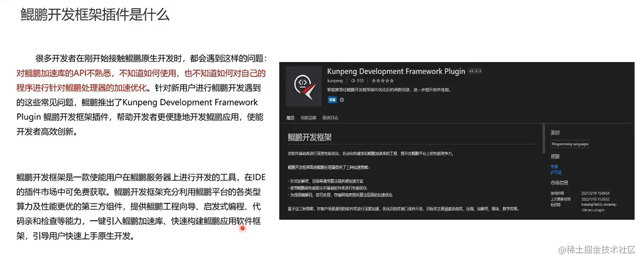
Task: Click the blue 安装 install button
Action: click(332, 100)
